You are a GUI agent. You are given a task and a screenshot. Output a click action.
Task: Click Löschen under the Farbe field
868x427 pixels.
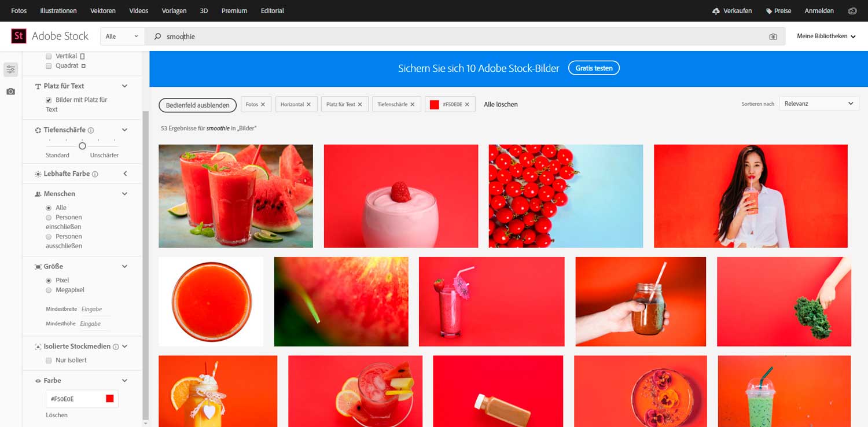click(x=57, y=415)
